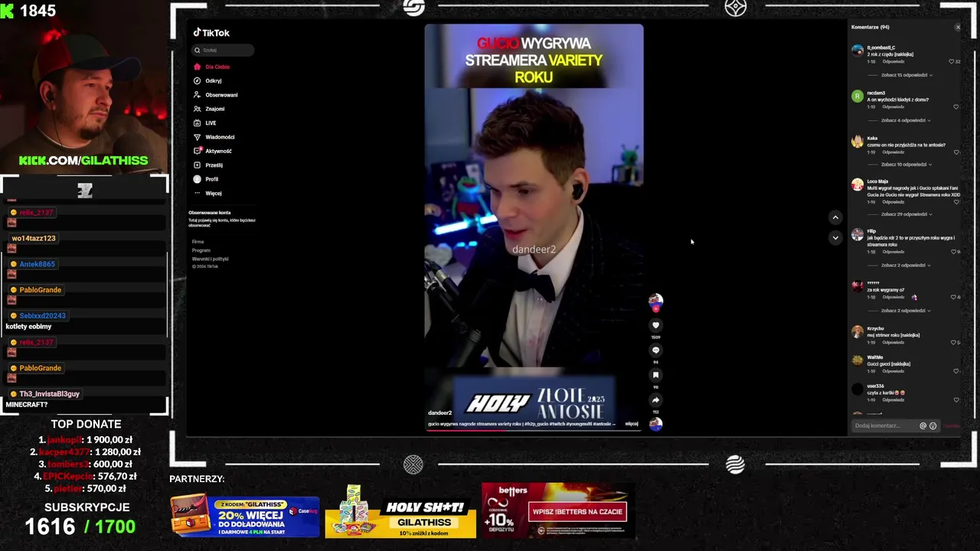Share the video with arrow icon
Screen dimensions: 980x551
click(655, 400)
